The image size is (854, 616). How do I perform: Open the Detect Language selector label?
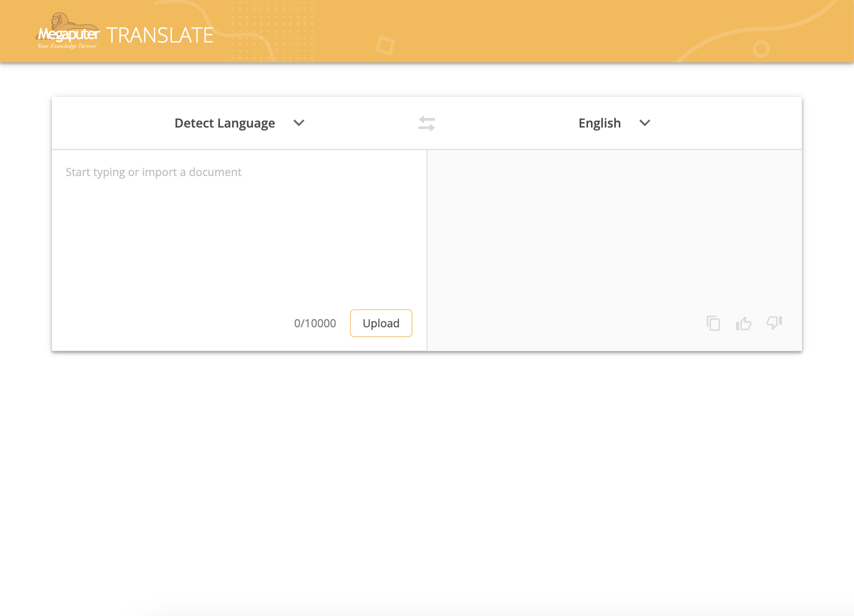(x=224, y=123)
